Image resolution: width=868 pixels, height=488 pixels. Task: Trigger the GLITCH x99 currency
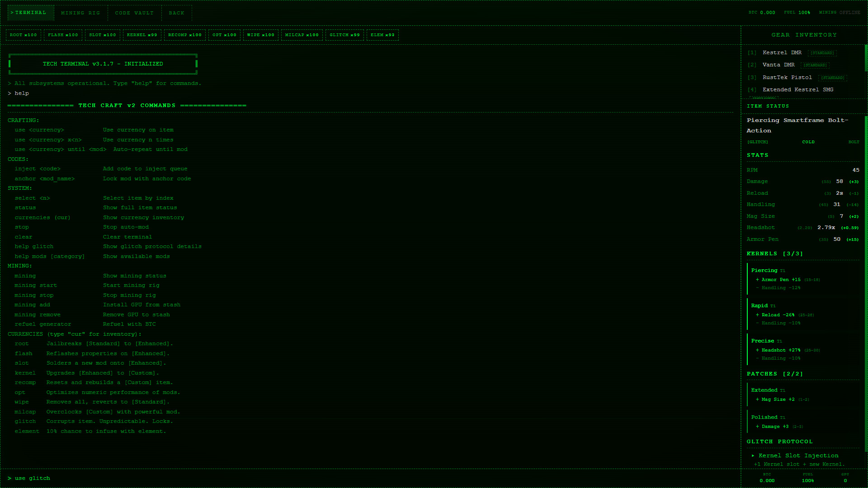pos(344,35)
